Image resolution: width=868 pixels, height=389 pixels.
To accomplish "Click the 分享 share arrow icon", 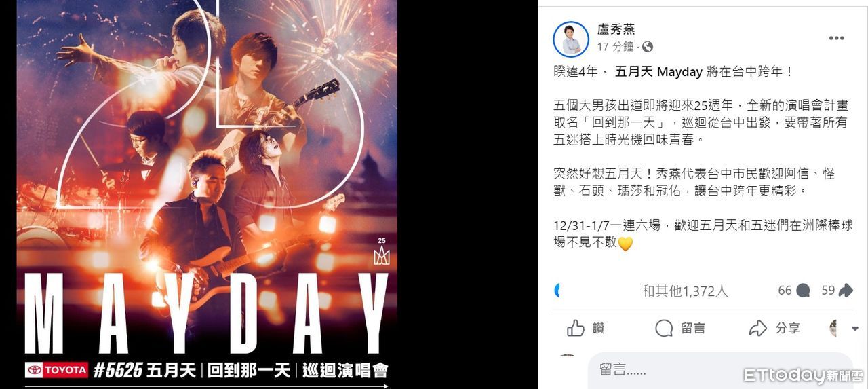I will click(757, 329).
